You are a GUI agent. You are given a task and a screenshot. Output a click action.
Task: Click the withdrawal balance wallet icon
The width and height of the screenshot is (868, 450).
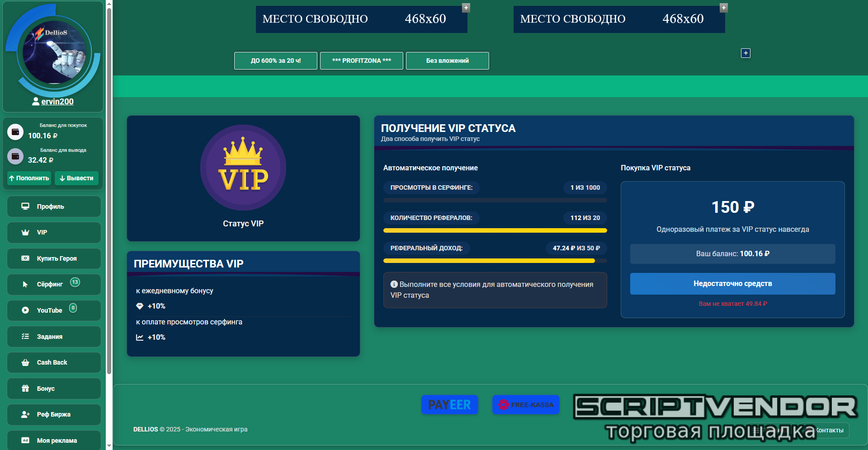click(15, 156)
